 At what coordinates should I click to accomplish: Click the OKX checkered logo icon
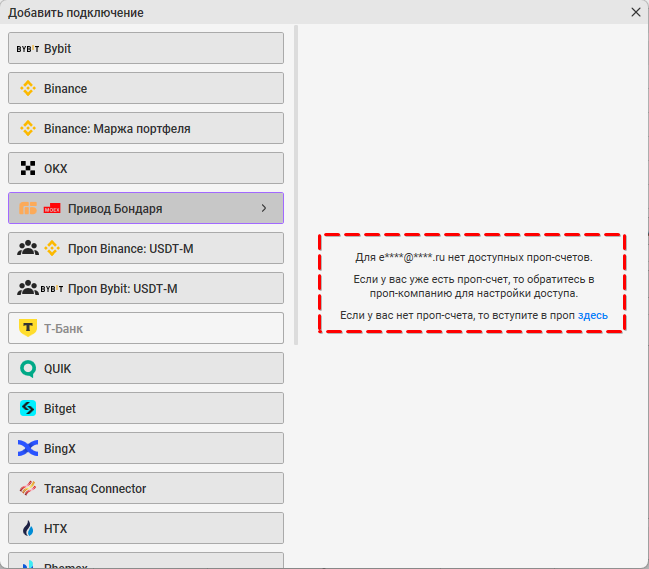[28, 168]
